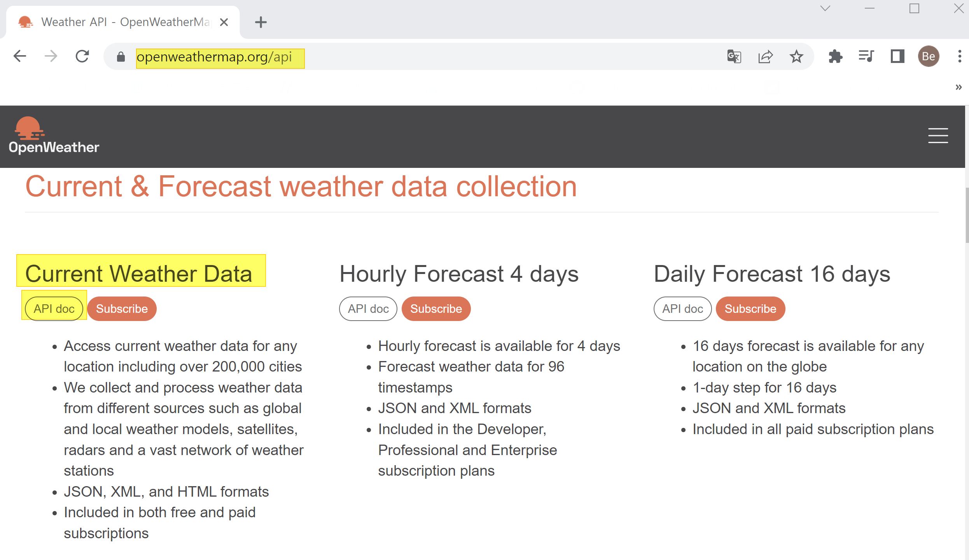This screenshot has height=560, width=969.
Task: Click the OpenWeather logo
Action: click(54, 135)
